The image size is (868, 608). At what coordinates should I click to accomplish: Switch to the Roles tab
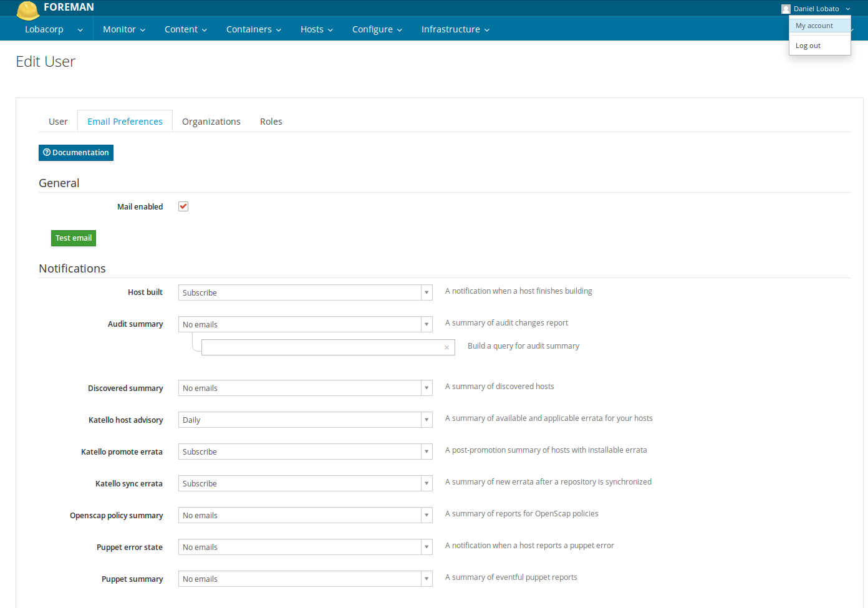(x=271, y=122)
